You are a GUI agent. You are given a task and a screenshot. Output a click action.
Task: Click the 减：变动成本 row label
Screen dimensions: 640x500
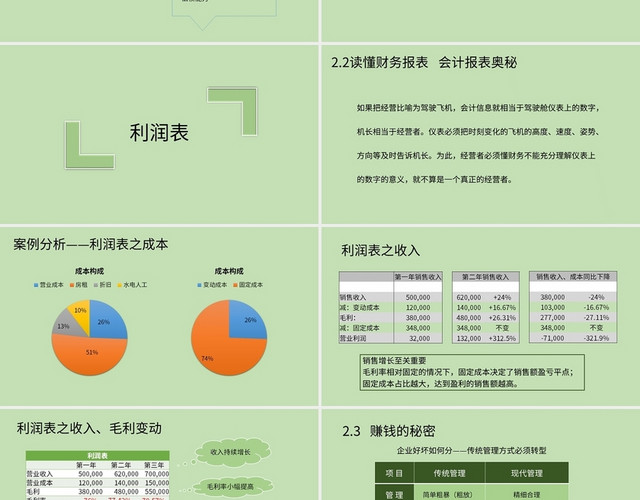[x=360, y=308]
